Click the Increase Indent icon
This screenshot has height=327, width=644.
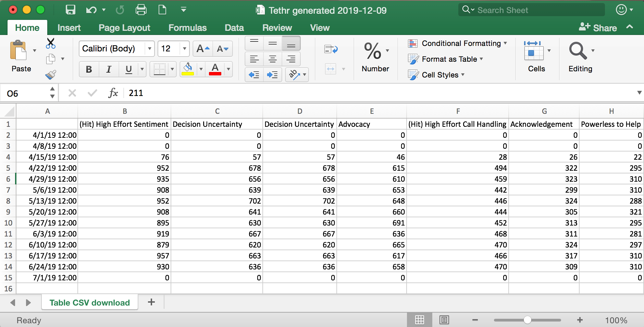pos(273,75)
